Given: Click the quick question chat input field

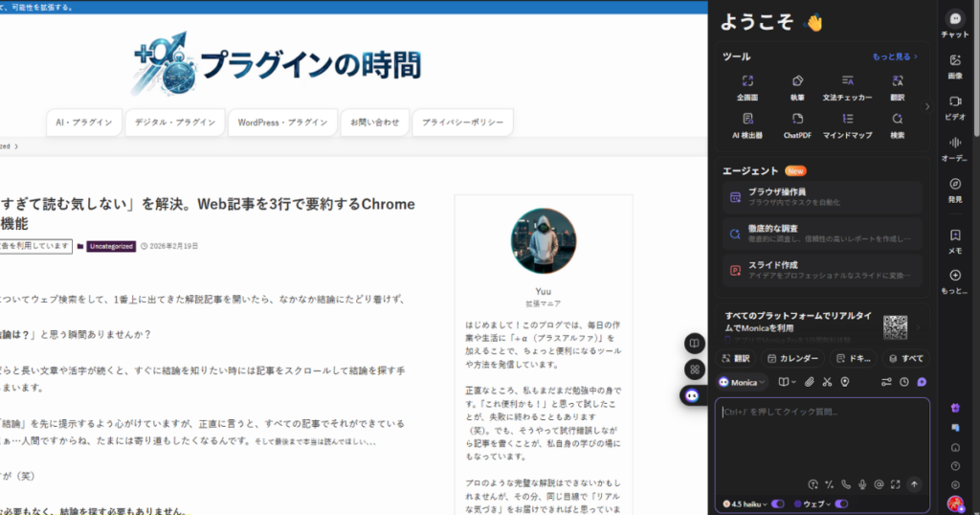Looking at the screenshot, I should 821,436.
